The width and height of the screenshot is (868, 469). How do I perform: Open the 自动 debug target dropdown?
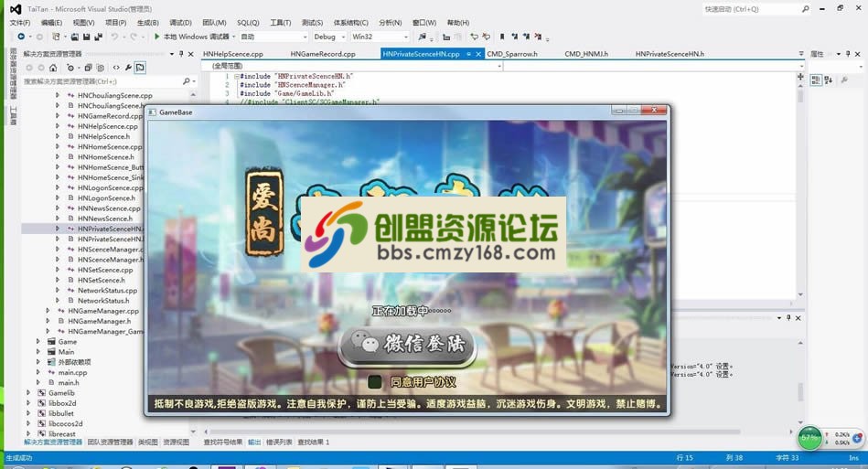pyautogui.click(x=273, y=37)
